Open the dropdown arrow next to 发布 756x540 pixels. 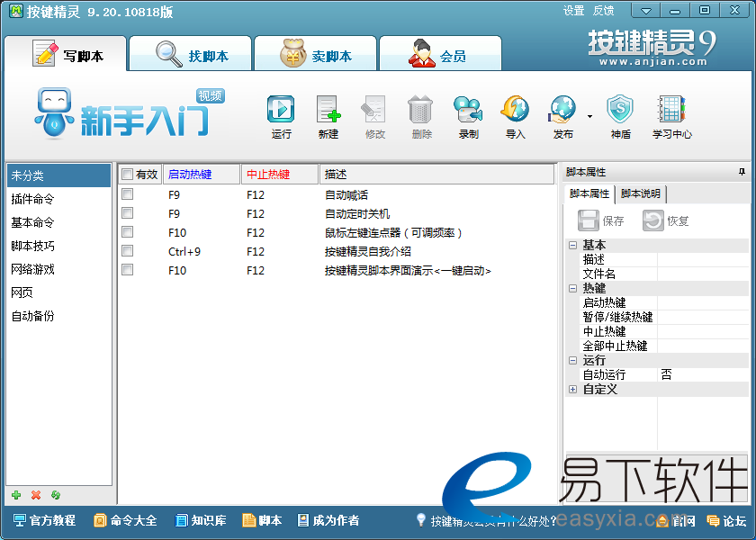point(589,117)
